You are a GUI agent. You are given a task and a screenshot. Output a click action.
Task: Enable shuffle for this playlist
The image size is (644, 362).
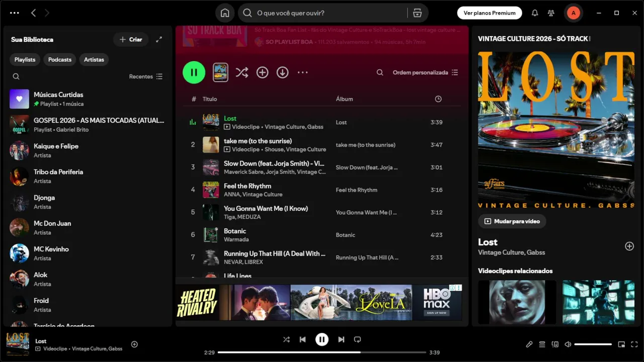(242, 72)
